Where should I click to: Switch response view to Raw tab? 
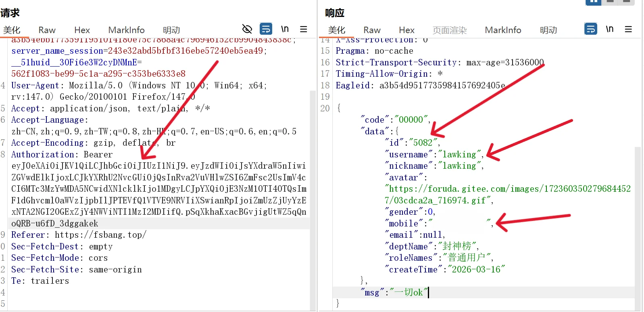tap(372, 30)
